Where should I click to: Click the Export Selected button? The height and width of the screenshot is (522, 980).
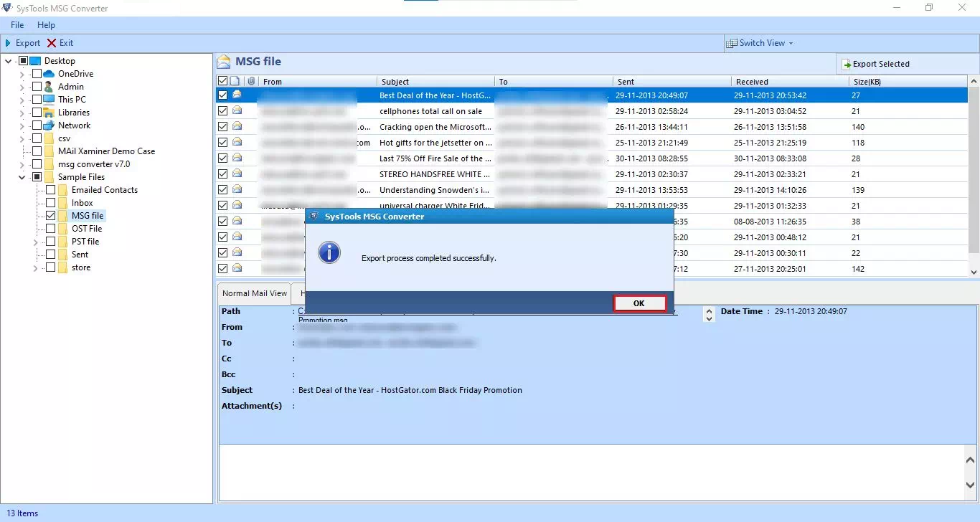point(875,64)
